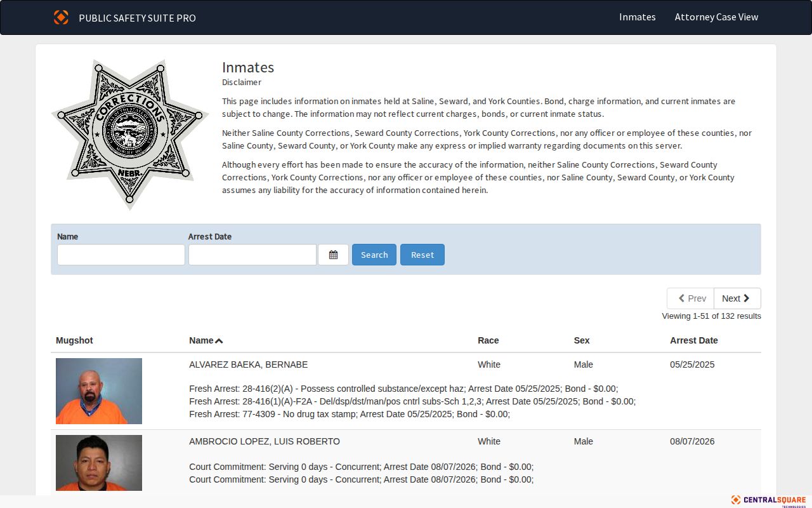The image size is (812, 508).
Task: Click the Inmates page heading
Action: point(248,67)
